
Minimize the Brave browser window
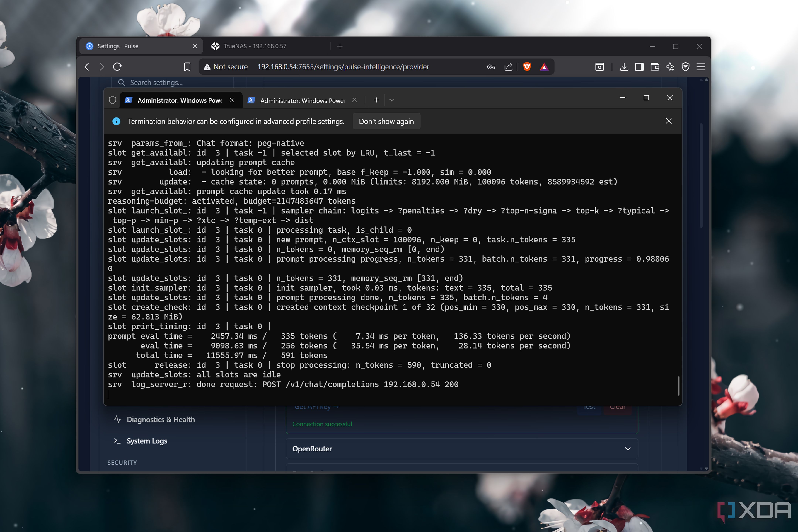pos(652,47)
